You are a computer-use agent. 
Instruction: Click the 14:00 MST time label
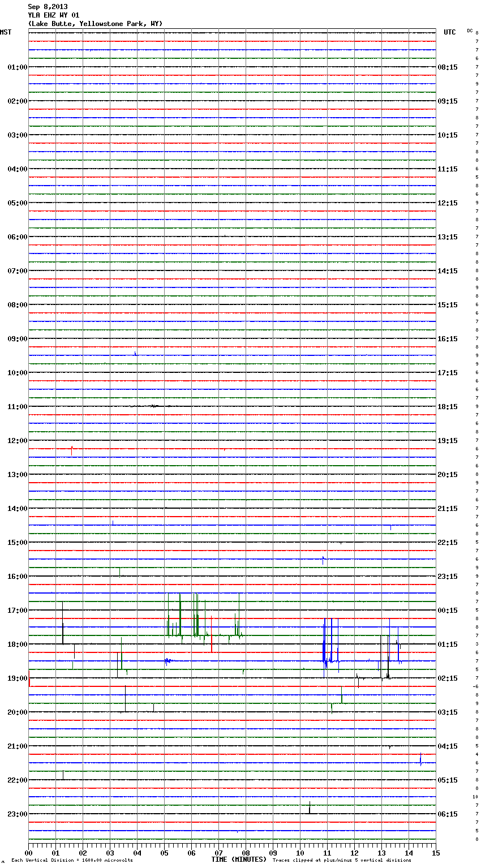pos(18,509)
